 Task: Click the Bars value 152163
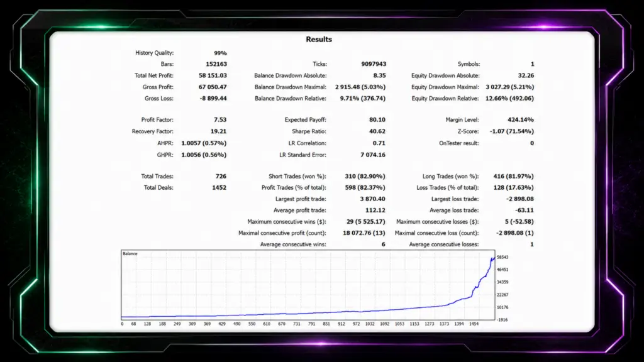point(216,64)
